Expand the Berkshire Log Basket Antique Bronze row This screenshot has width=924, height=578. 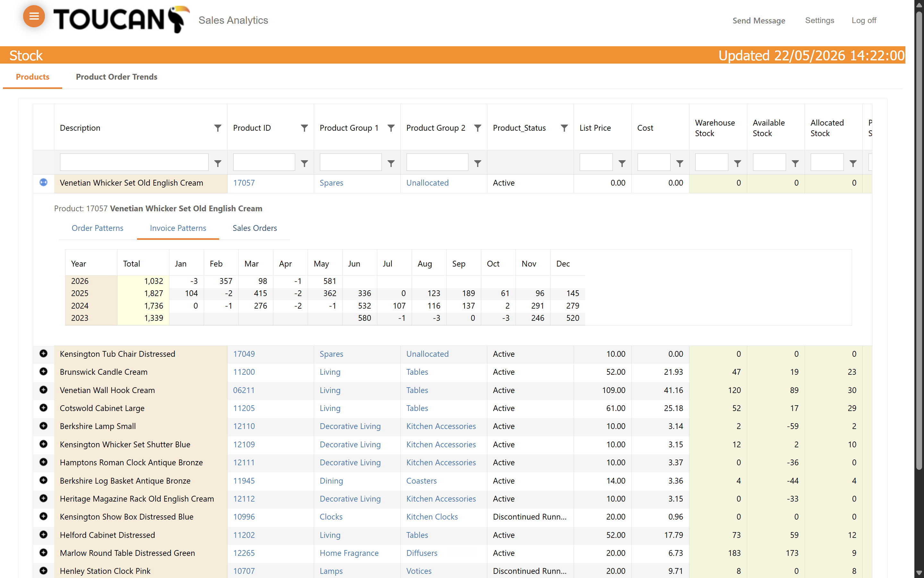coord(44,480)
